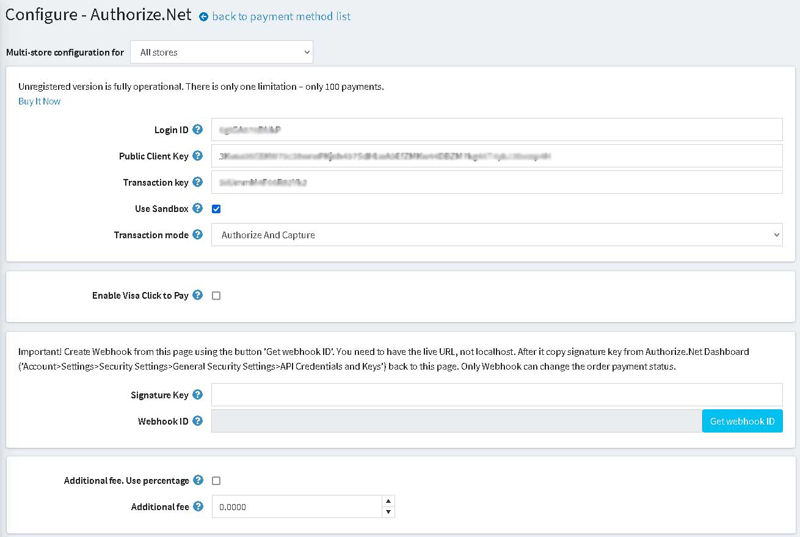Click the Webhook ID label
The image size is (800, 537).
pyautogui.click(x=163, y=421)
